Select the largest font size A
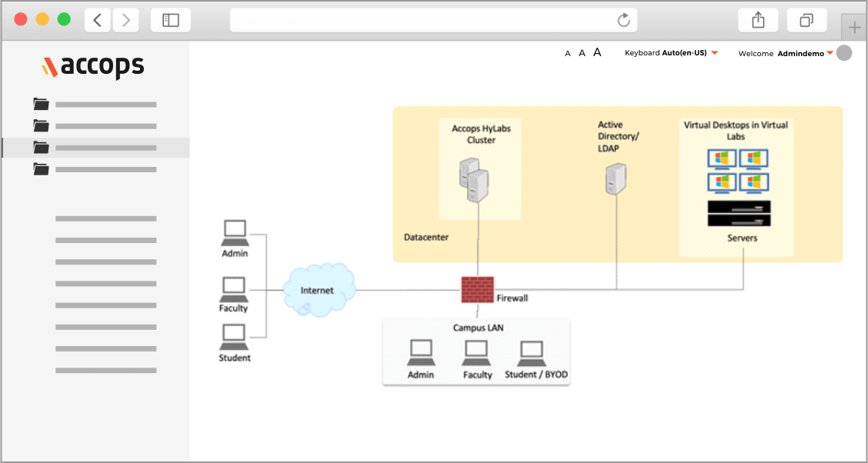Viewport: 868px width, 463px height. (x=597, y=52)
